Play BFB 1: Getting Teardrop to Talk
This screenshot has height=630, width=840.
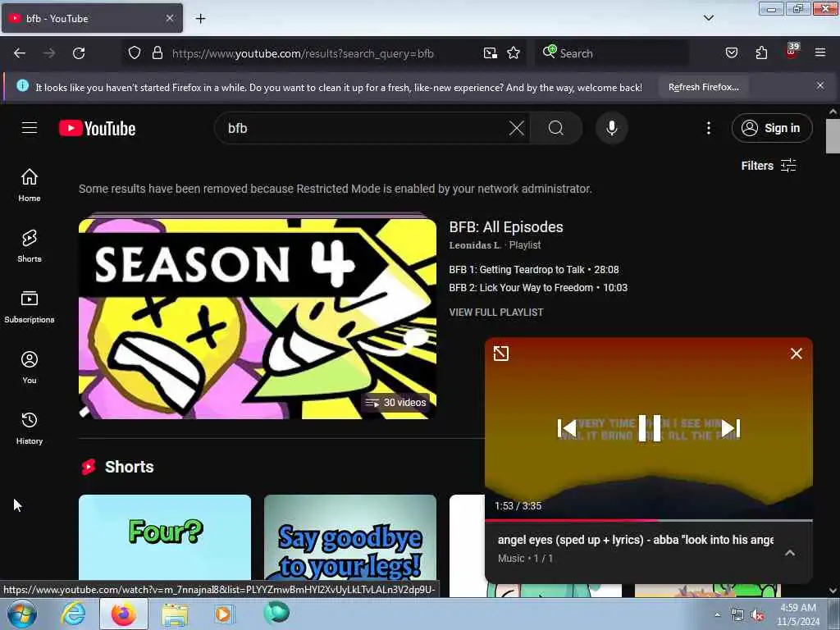pos(533,269)
